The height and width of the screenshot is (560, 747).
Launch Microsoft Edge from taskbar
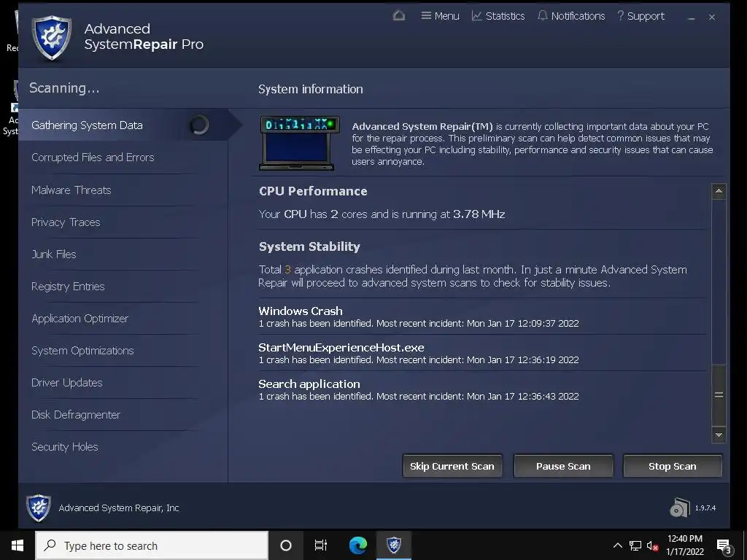tap(357, 545)
